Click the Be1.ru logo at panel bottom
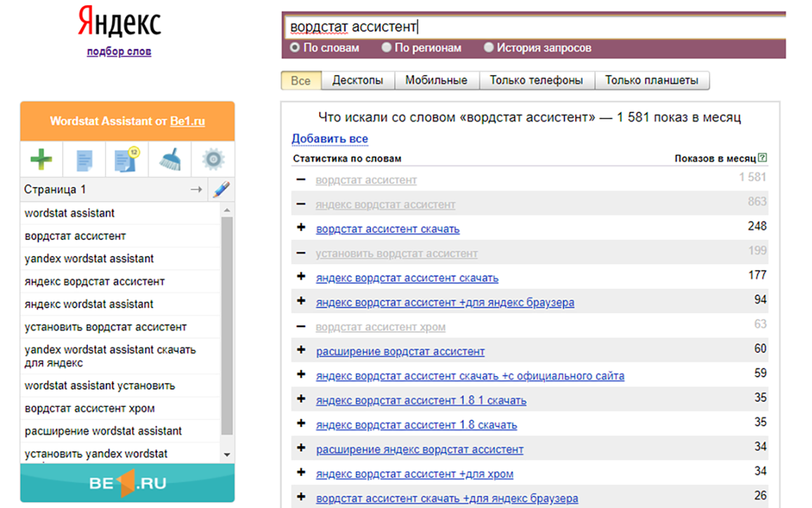Screen dimensions: 812x508 (x=127, y=483)
